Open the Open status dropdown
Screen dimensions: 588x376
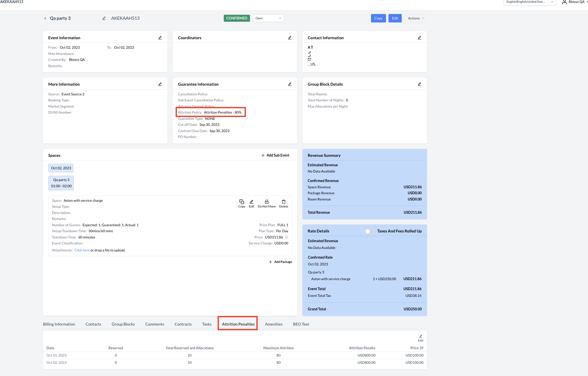tap(268, 18)
